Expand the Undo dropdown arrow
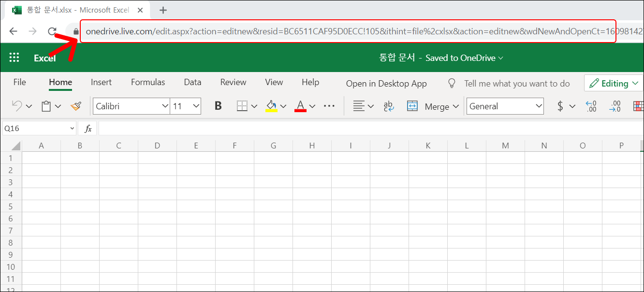Screen dimensions: 644x292 coord(29,106)
